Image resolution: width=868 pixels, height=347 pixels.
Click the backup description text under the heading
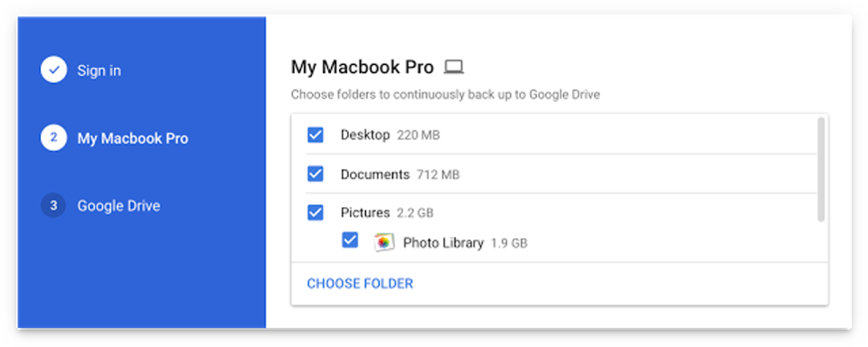click(x=446, y=95)
